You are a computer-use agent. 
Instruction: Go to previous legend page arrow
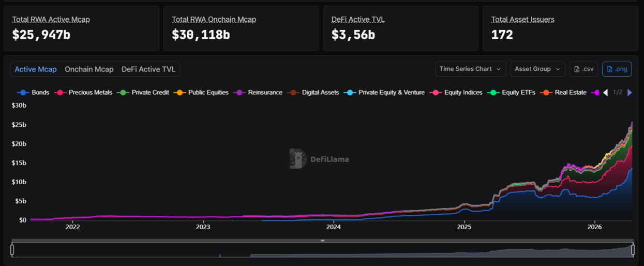point(605,93)
